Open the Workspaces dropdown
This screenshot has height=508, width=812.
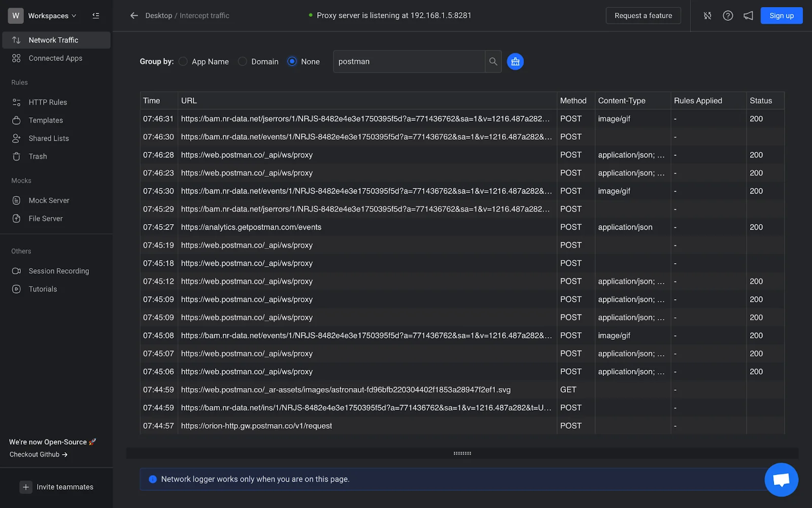(52, 16)
